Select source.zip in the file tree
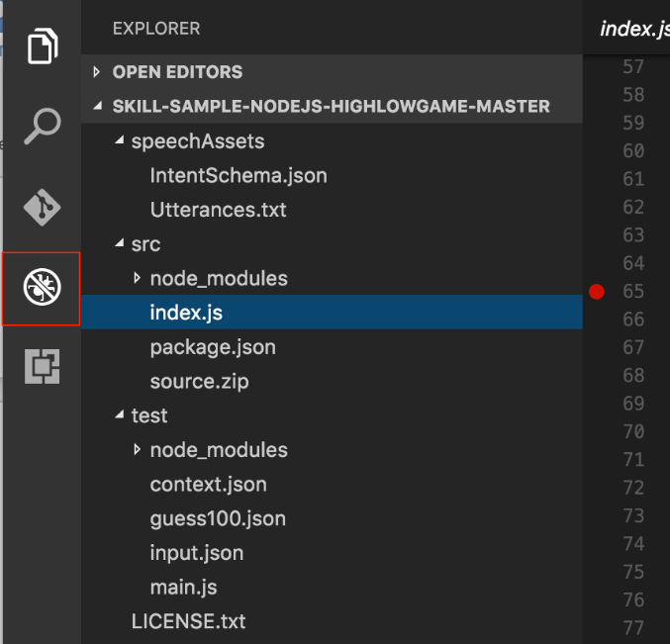670x644 pixels. tap(200, 382)
